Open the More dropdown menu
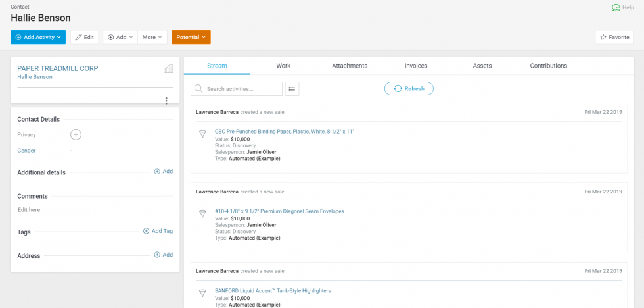 (x=152, y=38)
